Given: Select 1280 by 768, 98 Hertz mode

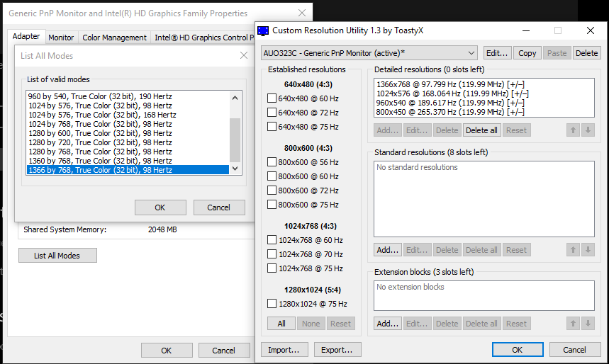Looking at the screenshot, I should (x=128, y=152).
